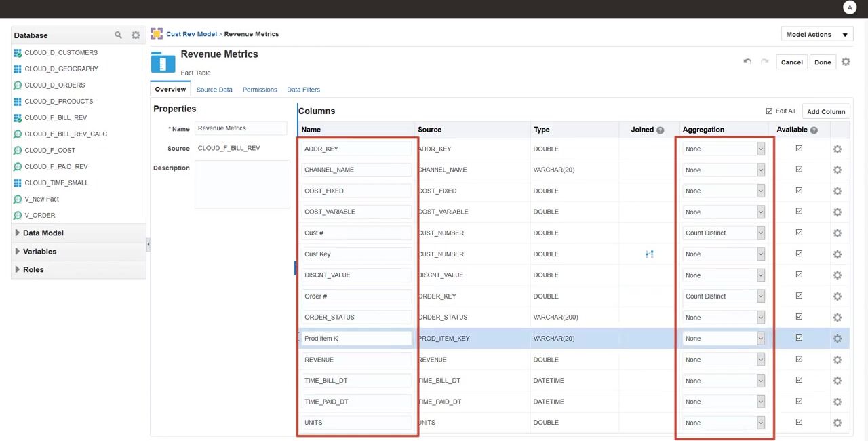Viewport: 868px width, 441px height.
Task: Click the database search magnifier icon
Action: [118, 35]
